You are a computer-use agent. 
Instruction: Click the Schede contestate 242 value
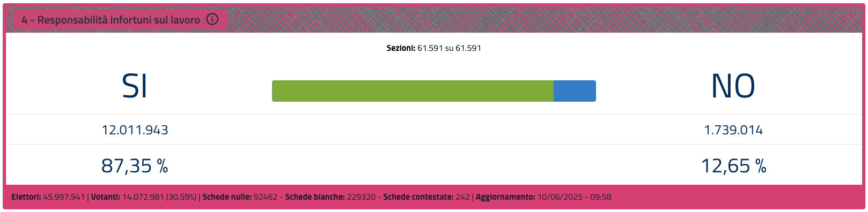[x=462, y=197]
